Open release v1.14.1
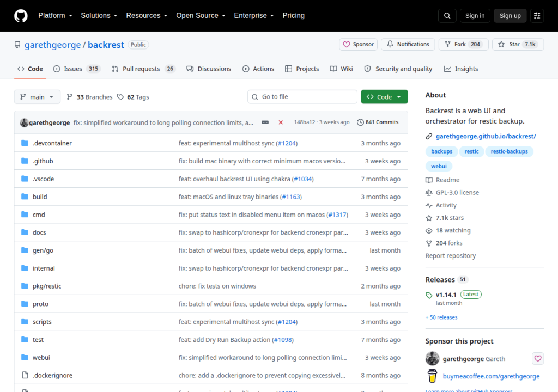The image size is (558, 392). (x=446, y=295)
